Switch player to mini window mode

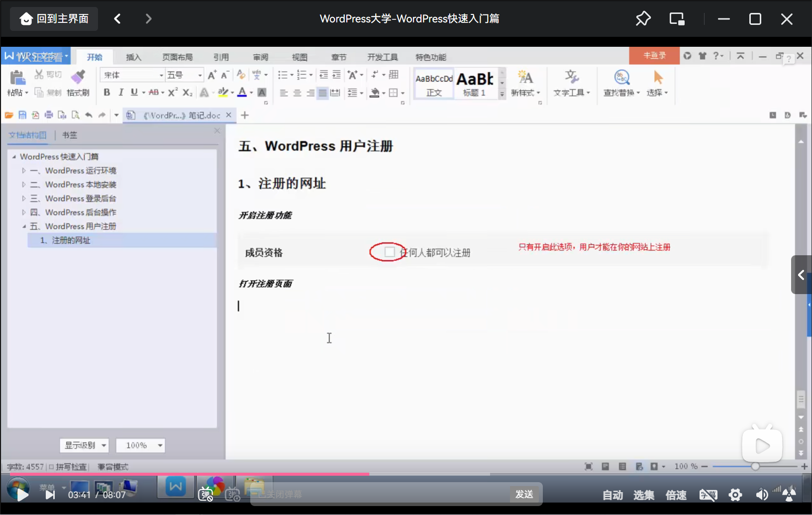pos(677,19)
